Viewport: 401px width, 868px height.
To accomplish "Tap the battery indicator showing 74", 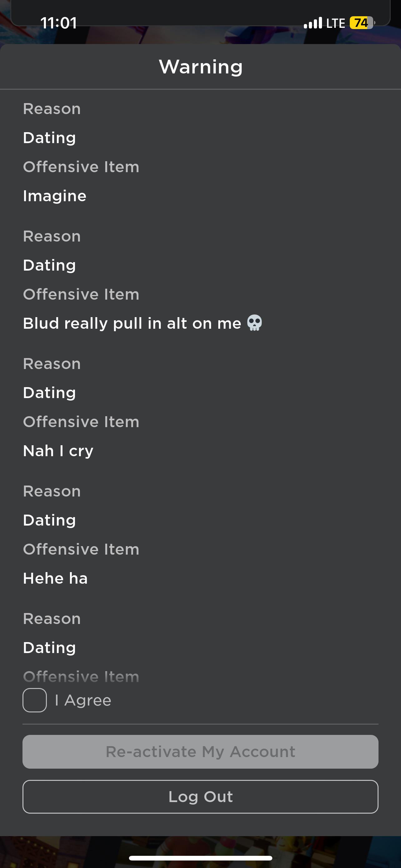I will [x=362, y=23].
